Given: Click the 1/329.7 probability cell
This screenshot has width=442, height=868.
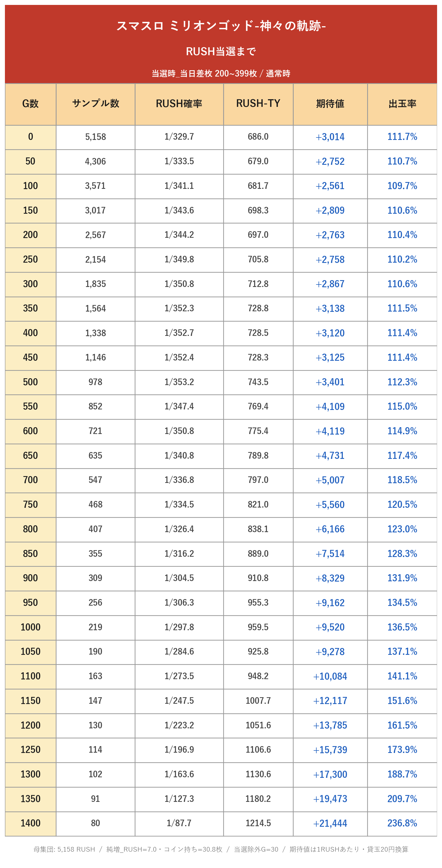Looking at the screenshot, I should coord(179,137).
